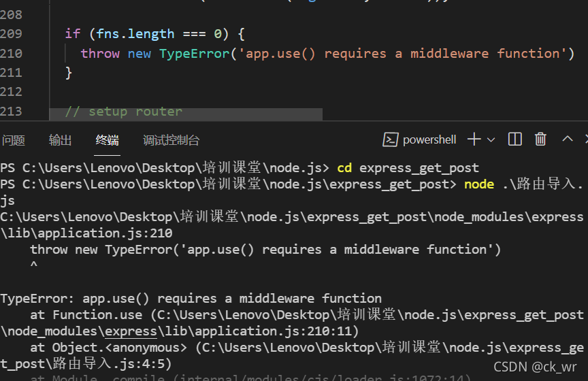Click the editor horizontal scrollbar

click(x=186, y=114)
